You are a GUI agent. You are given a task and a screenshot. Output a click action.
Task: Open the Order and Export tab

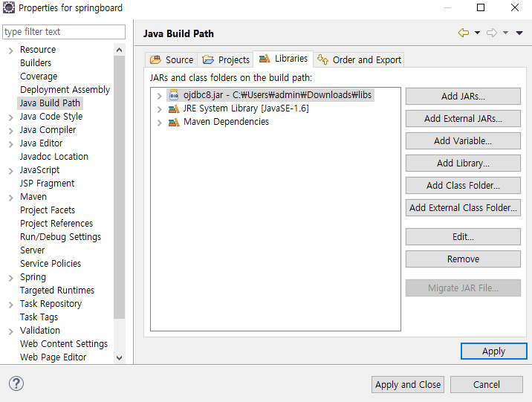tap(359, 59)
